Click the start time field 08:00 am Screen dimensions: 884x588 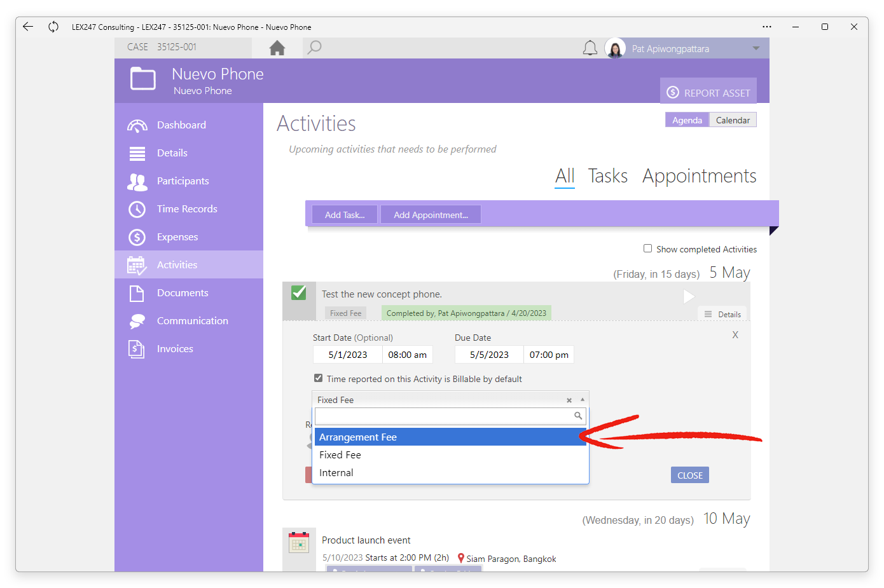(407, 355)
